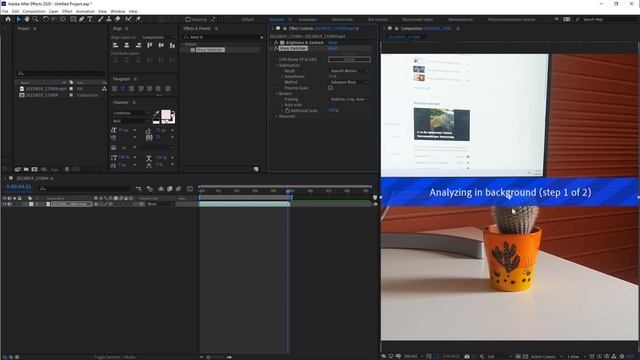Click the current time display in timeline
The width and height of the screenshot is (640, 360).
click(18, 187)
